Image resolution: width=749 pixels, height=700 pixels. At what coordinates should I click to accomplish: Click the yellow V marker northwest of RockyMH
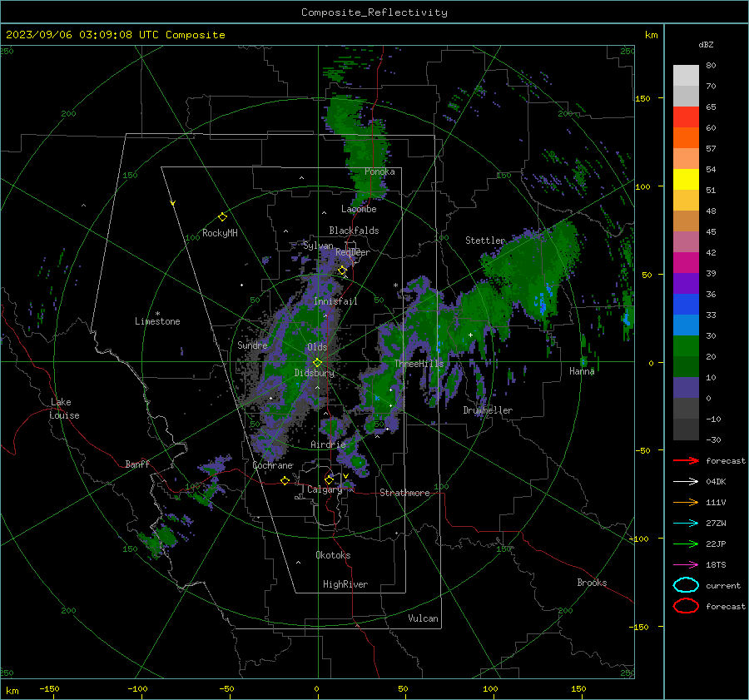pyautogui.click(x=173, y=203)
